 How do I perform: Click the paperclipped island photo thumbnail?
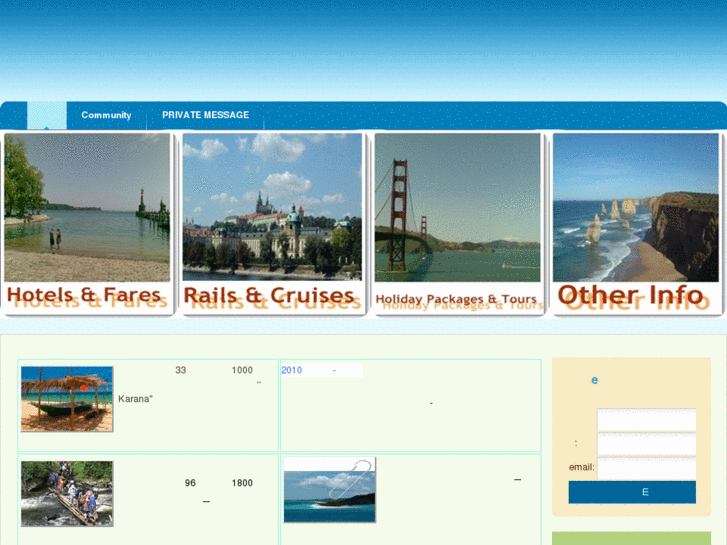coord(329,490)
